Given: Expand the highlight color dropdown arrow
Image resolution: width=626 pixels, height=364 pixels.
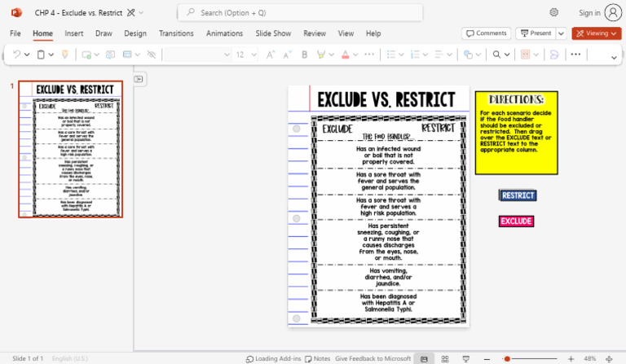Looking at the screenshot, I should point(331,55).
